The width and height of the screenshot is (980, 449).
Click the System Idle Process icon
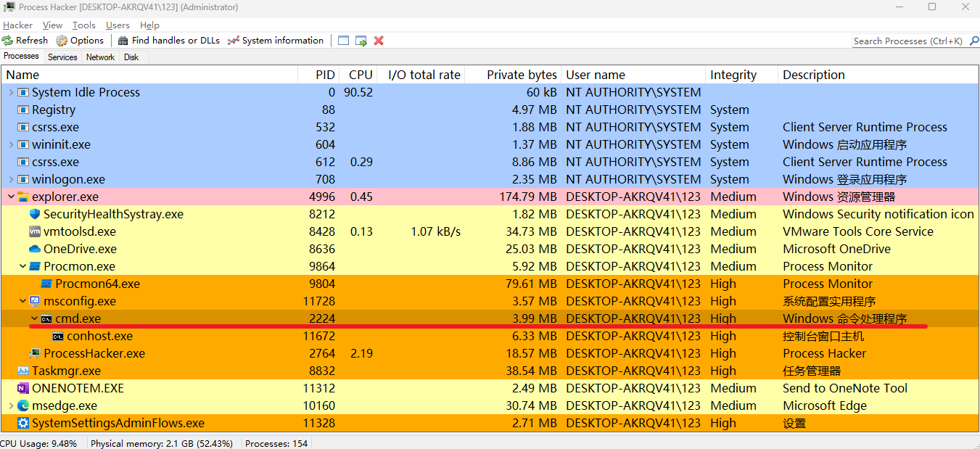[23, 92]
